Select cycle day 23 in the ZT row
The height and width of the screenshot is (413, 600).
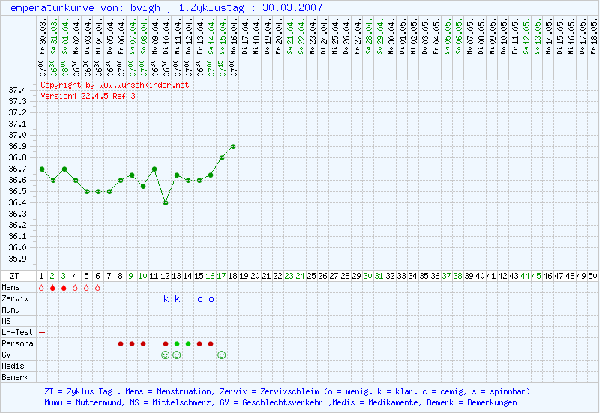pyautogui.click(x=289, y=274)
